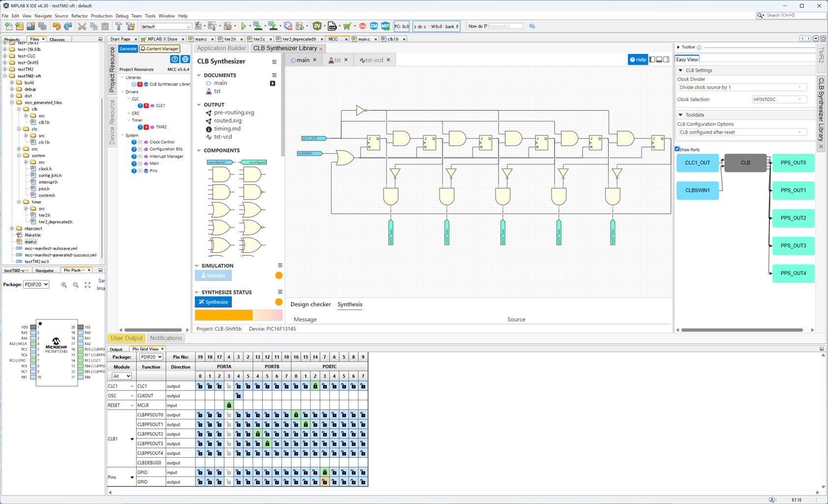This screenshot has height=504, width=828.
Task: Open the Content Manager
Action: pyautogui.click(x=160, y=49)
